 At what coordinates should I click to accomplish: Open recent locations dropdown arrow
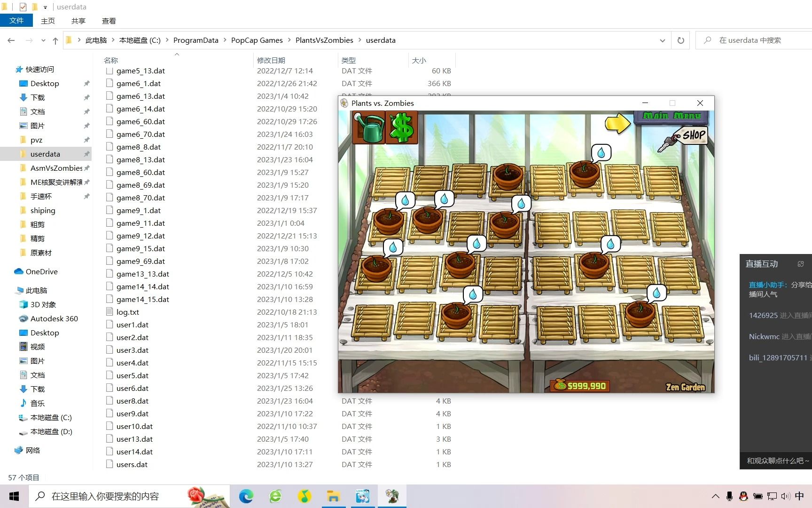43,40
